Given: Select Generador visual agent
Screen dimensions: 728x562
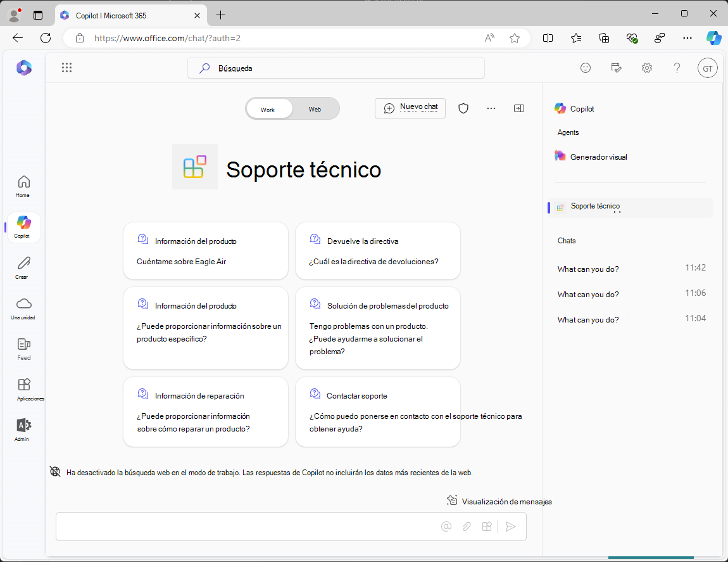Looking at the screenshot, I should coord(591,156).
